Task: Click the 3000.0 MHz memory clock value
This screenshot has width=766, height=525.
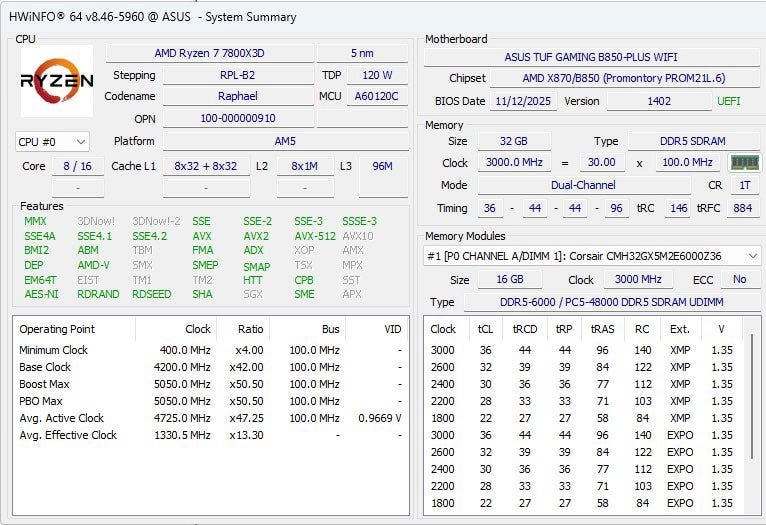Action: (x=514, y=163)
